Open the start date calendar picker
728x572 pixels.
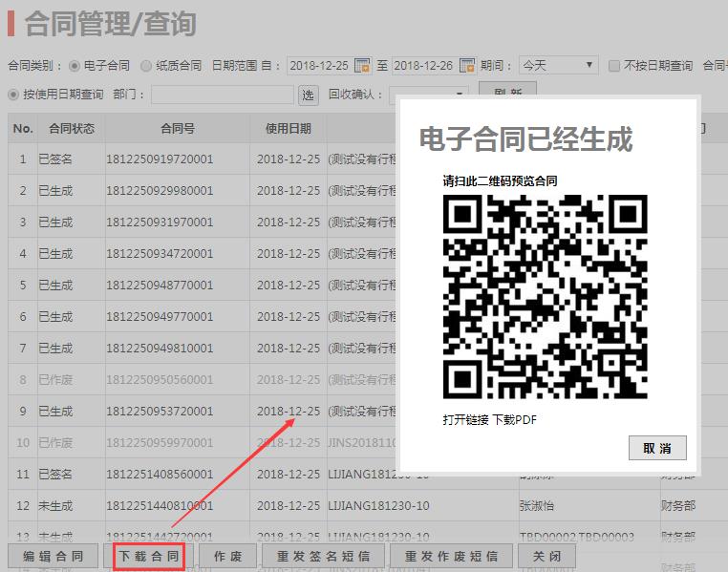[x=362, y=65]
